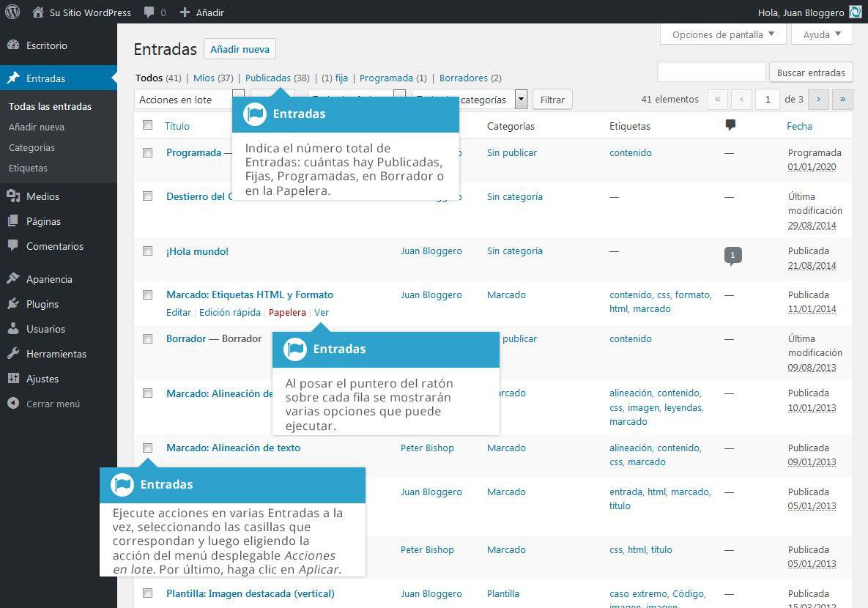Click the Papelera trash link
Screen dimensions: 868x608
pos(287,312)
